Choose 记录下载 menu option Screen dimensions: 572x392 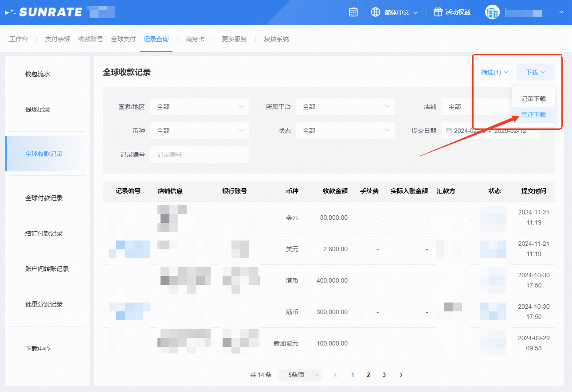533,99
